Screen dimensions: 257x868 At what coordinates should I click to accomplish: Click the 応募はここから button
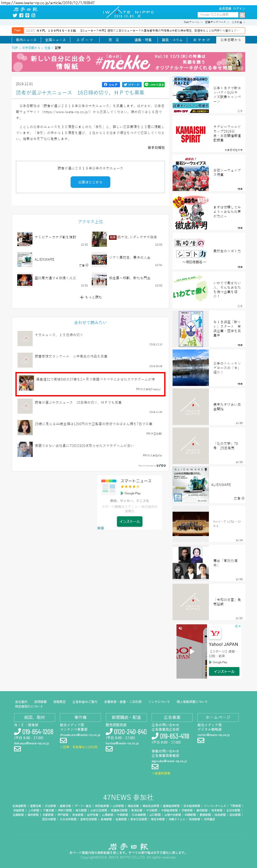tap(90, 182)
